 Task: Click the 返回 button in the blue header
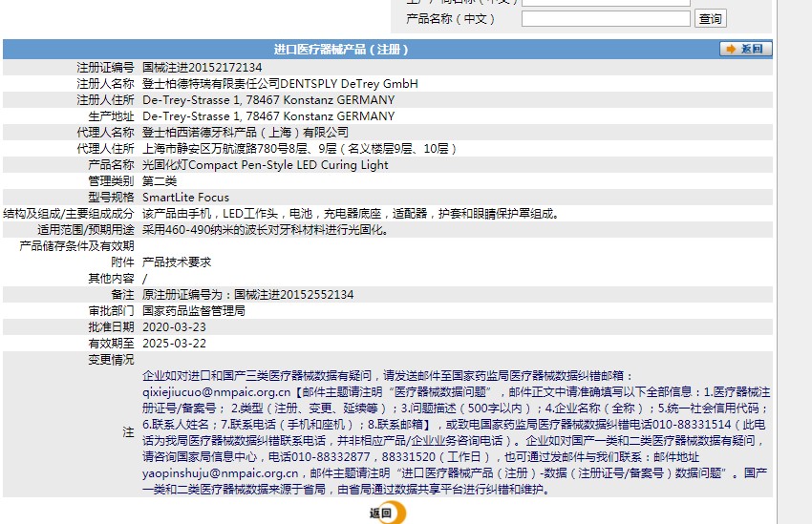point(746,49)
